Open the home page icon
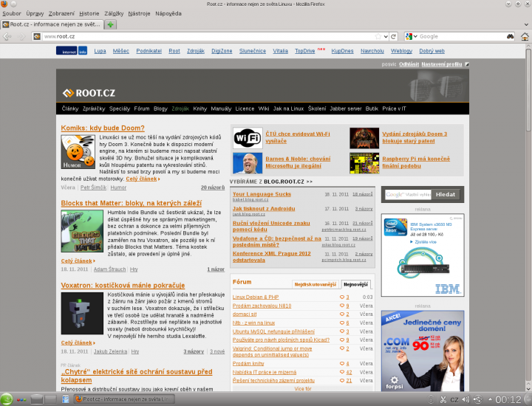 pyautogui.click(x=525, y=36)
